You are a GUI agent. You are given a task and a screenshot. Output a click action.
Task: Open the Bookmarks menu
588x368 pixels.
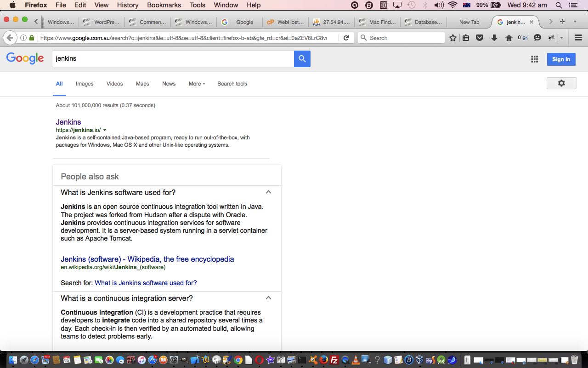click(164, 5)
